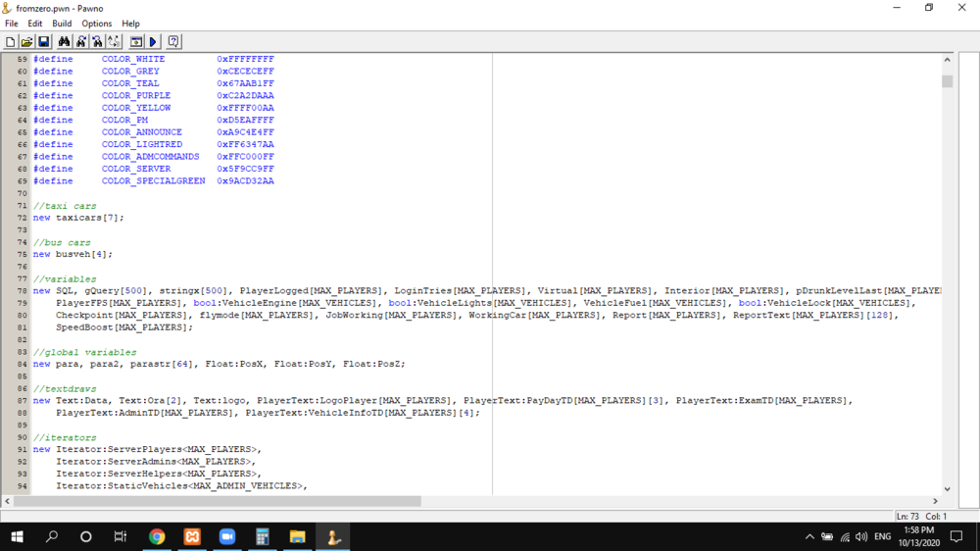The image size is (980, 551).
Task: Click the COLOR_WHITE define on line 59
Action: [133, 59]
